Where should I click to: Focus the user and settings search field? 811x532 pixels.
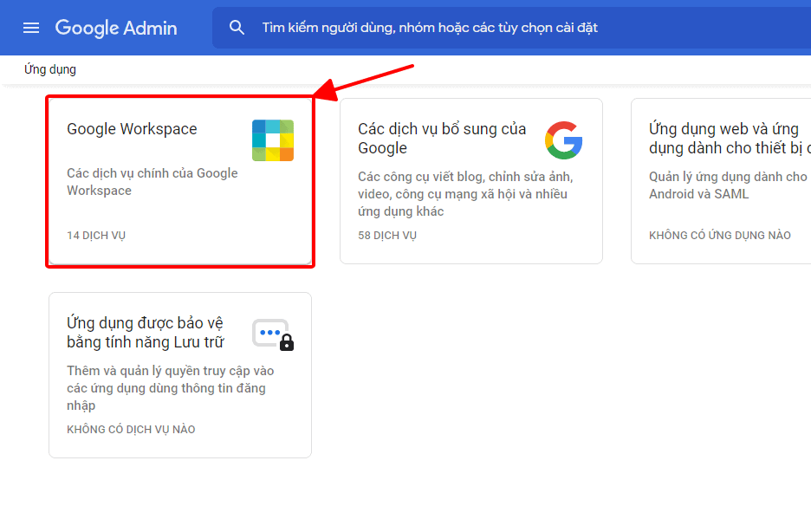click(511, 28)
